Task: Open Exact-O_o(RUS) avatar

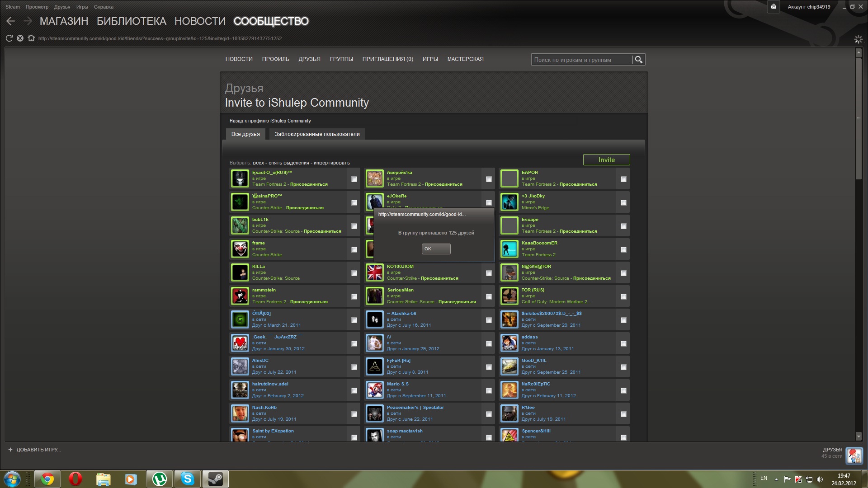Action: click(x=240, y=179)
